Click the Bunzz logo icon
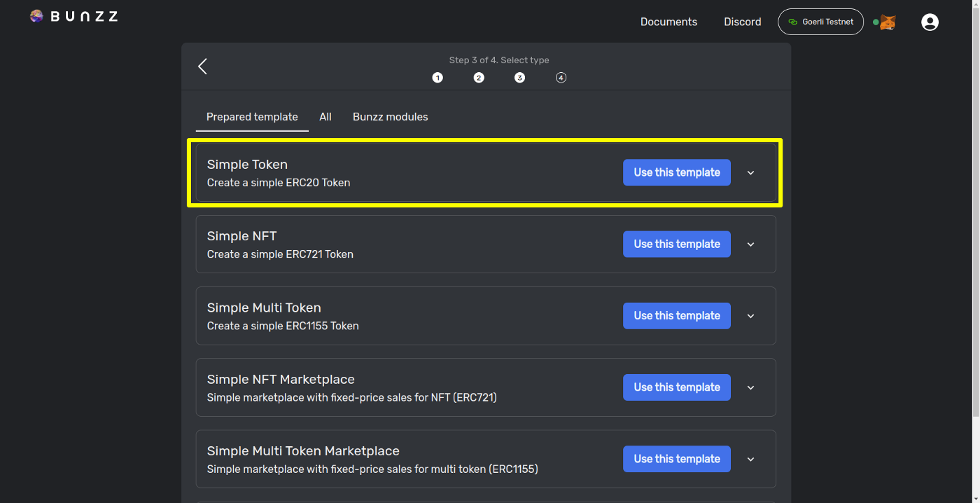 coord(37,16)
